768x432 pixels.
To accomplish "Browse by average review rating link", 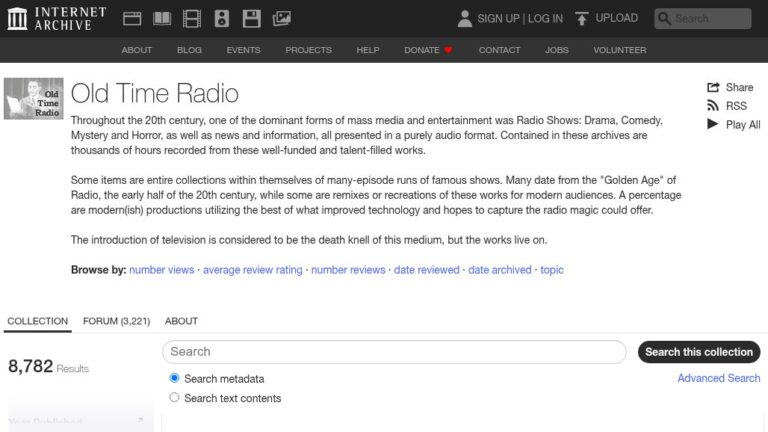I will point(252,270).
